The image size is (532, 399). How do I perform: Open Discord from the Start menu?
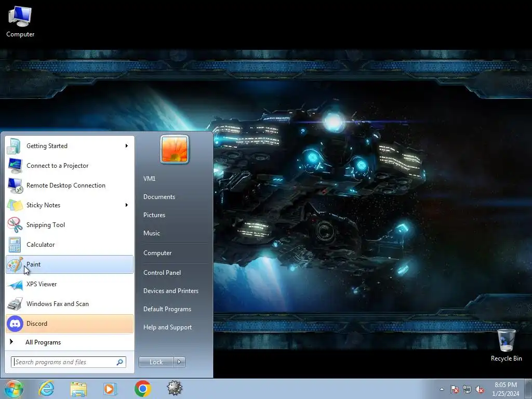point(70,324)
